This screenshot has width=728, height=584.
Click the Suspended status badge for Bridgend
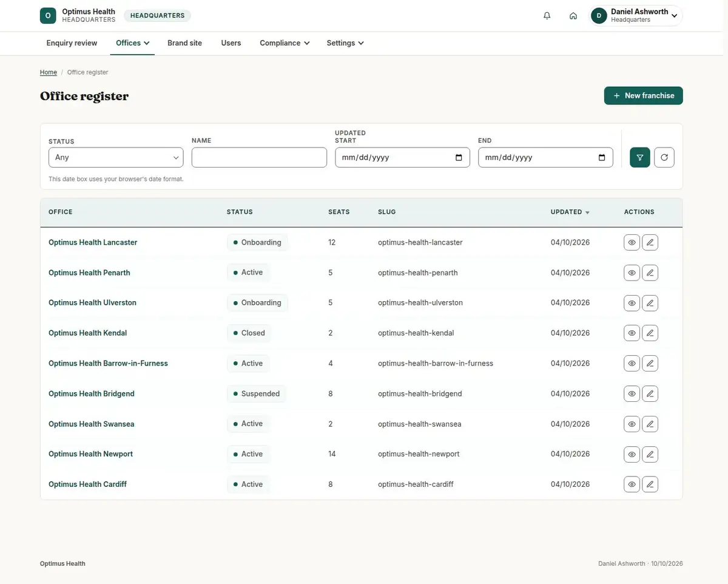(256, 393)
